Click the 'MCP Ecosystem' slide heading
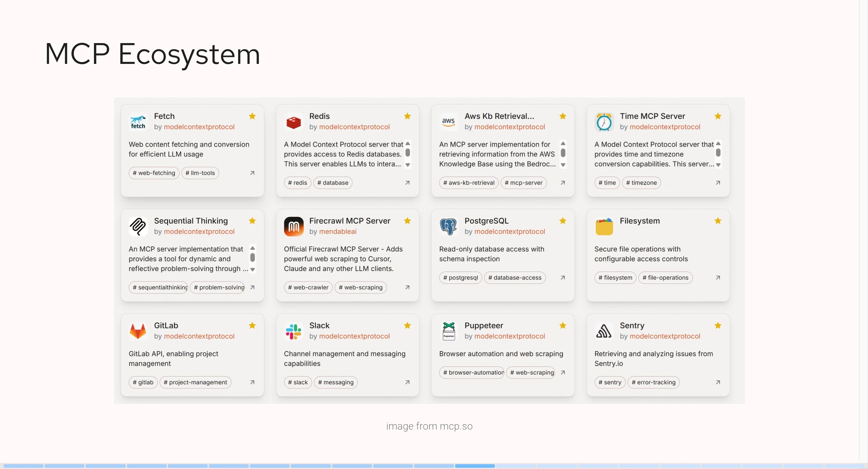Viewport: 868px width, 469px height. (x=152, y=54)
